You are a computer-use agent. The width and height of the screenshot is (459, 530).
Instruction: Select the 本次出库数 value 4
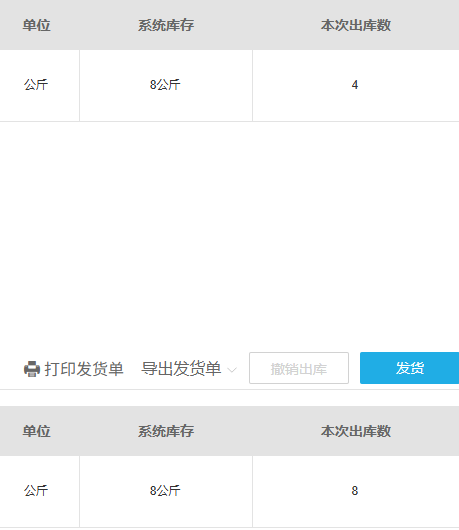coord(355,85)
